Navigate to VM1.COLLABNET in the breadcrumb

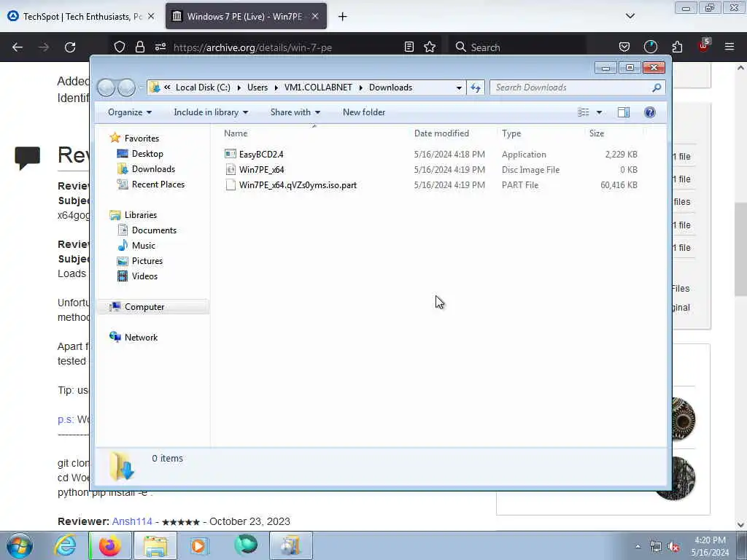[x=318, y=87]
